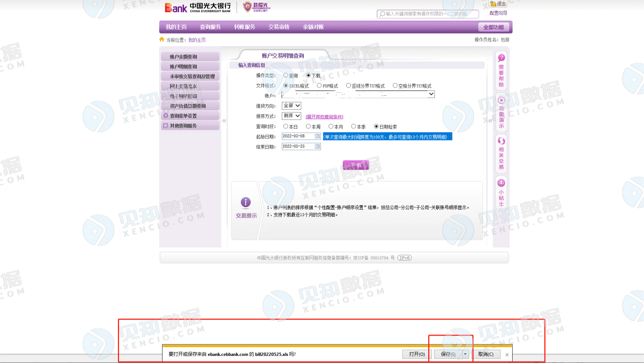Click the pink 下载 download button
The image size is (644, 363).
(x=356, y=165)
